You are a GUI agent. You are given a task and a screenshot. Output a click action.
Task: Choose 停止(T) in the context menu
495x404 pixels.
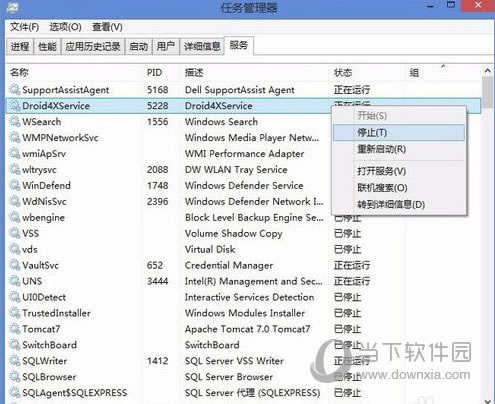pyautogui.click(x=399, y=133)
